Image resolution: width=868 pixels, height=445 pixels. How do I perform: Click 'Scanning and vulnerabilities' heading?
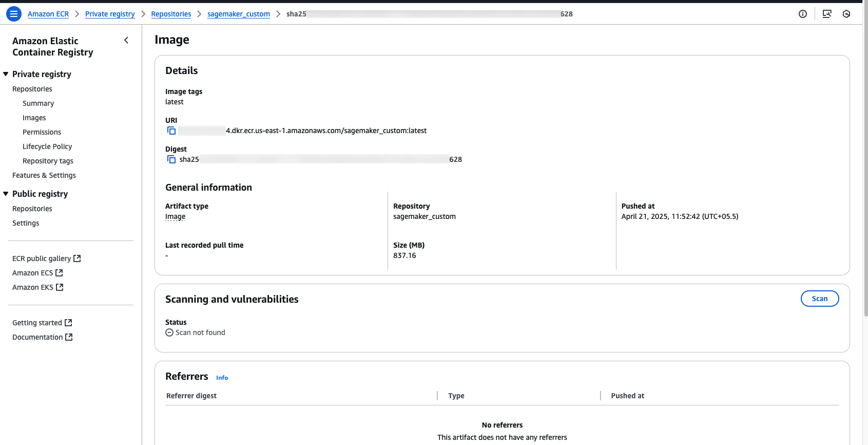(232, 299)
